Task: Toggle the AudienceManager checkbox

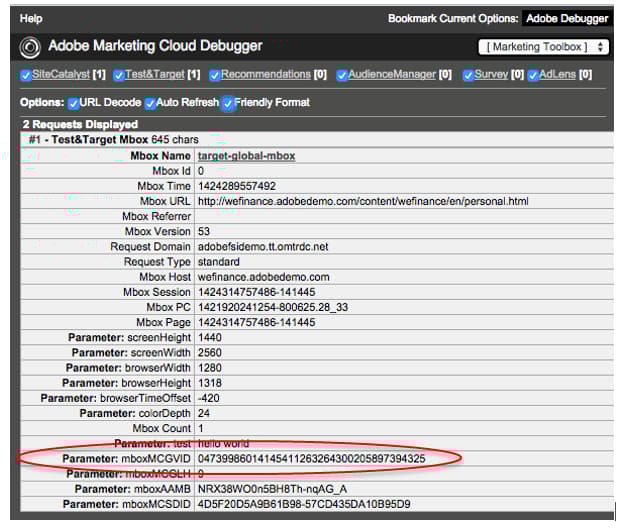Action: click(342, 75)
